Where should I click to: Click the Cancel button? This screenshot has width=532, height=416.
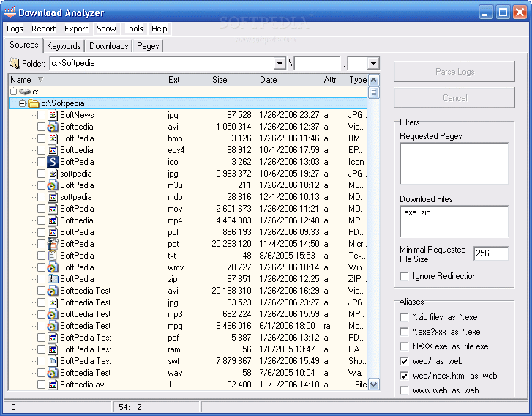[x=454, y=98]
